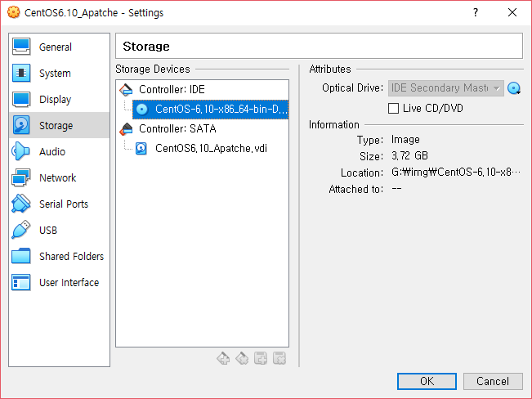This screenshot has height=399, width=532.
Task: Click the remove selected controller icon
Action: pos(242,358)
